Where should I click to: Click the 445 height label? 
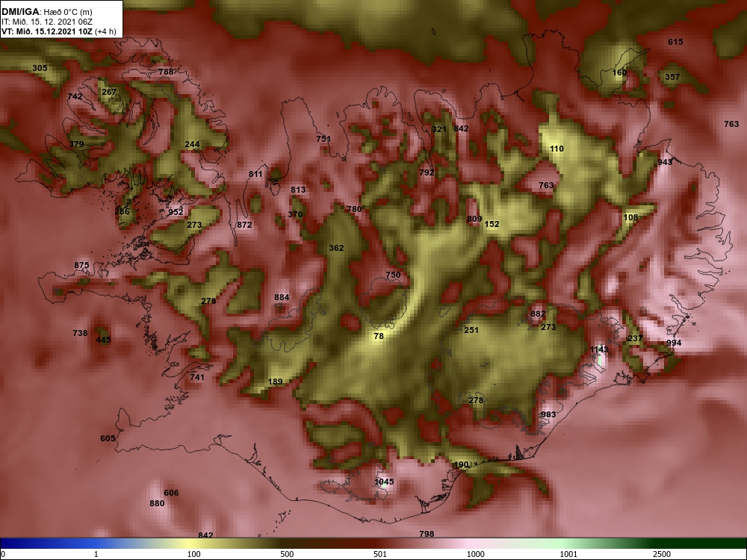pyautogui.click(x=103, y=340)
